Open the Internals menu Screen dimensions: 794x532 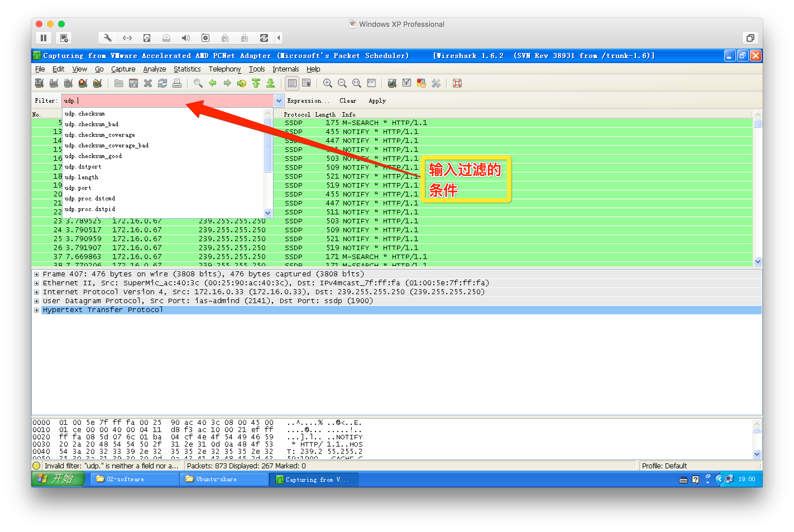(x=286, y=69)
